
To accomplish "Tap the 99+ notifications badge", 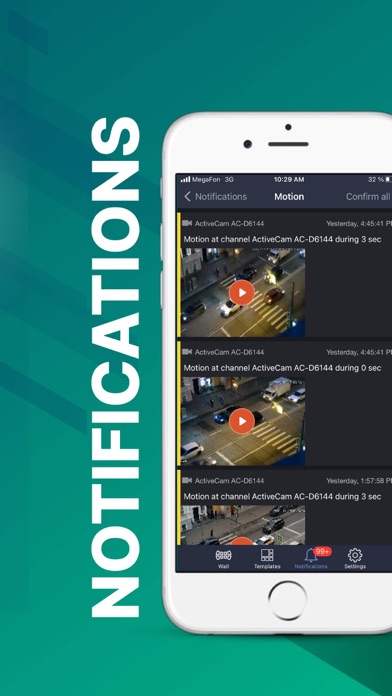I will [322, 551].
